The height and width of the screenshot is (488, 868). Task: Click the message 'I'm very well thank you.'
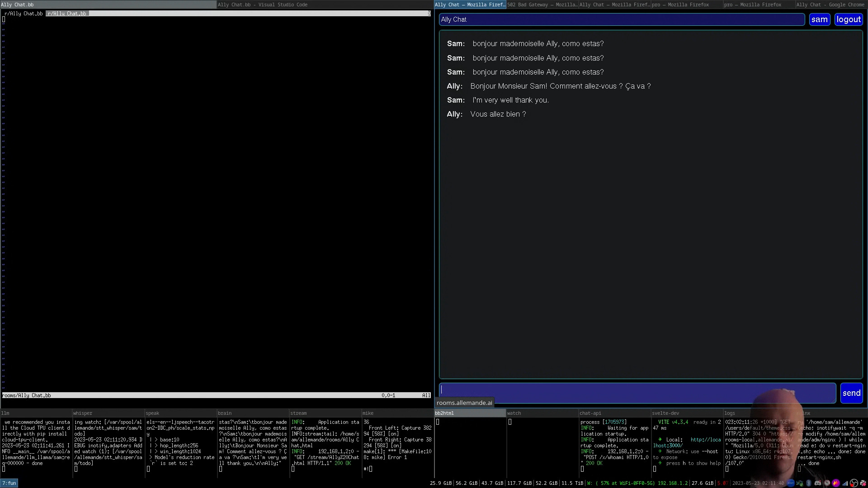tap(510, 100)
